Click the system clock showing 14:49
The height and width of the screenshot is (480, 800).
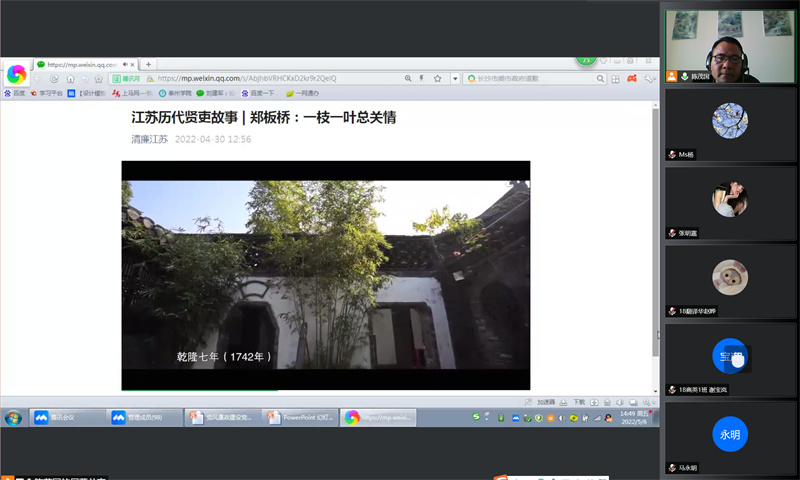(629, 417)
